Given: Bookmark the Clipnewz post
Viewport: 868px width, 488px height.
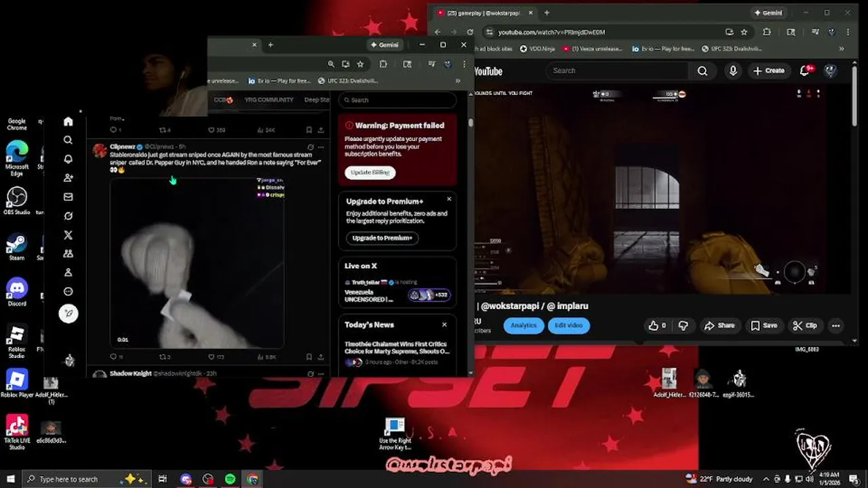Looking at the screenshot, I should 309,357.
